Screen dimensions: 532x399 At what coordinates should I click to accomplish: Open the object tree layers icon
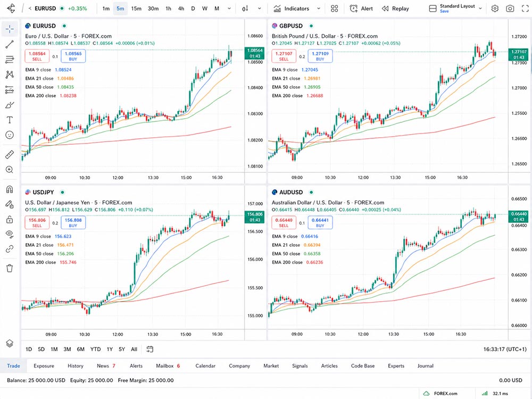(x=10, y=343)
